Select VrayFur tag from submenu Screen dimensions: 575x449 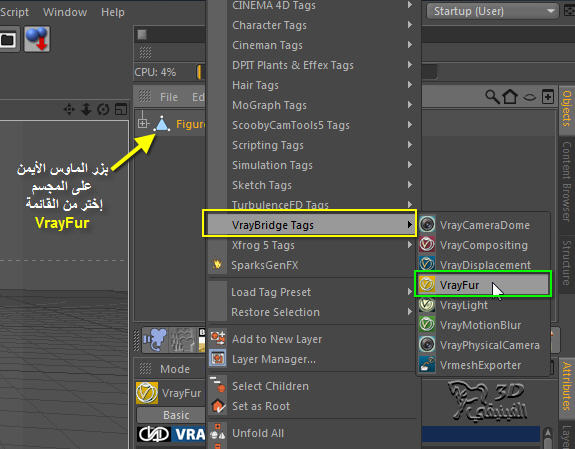[x=483, y=284]
